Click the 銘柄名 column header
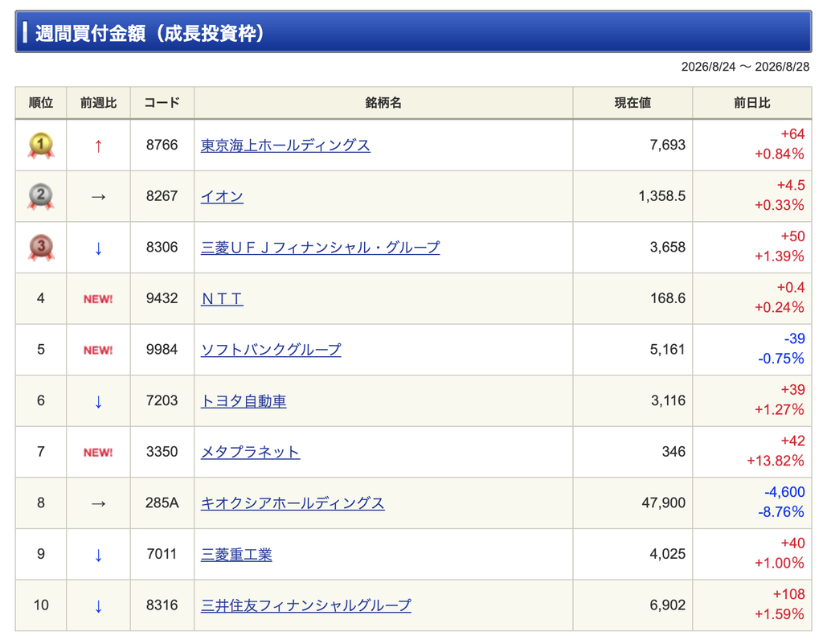This screenshot has width=823, height=644. [x=383, y=103]
